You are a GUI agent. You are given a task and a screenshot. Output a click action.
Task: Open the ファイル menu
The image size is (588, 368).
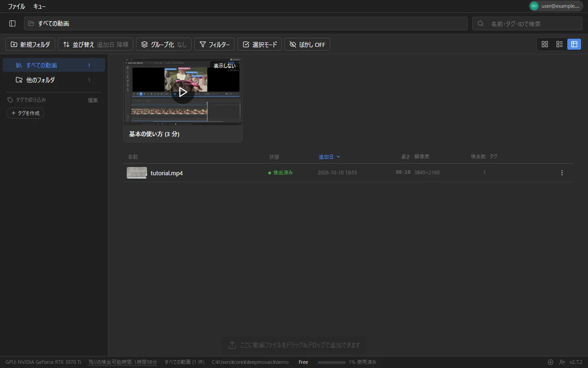[17, 6]
